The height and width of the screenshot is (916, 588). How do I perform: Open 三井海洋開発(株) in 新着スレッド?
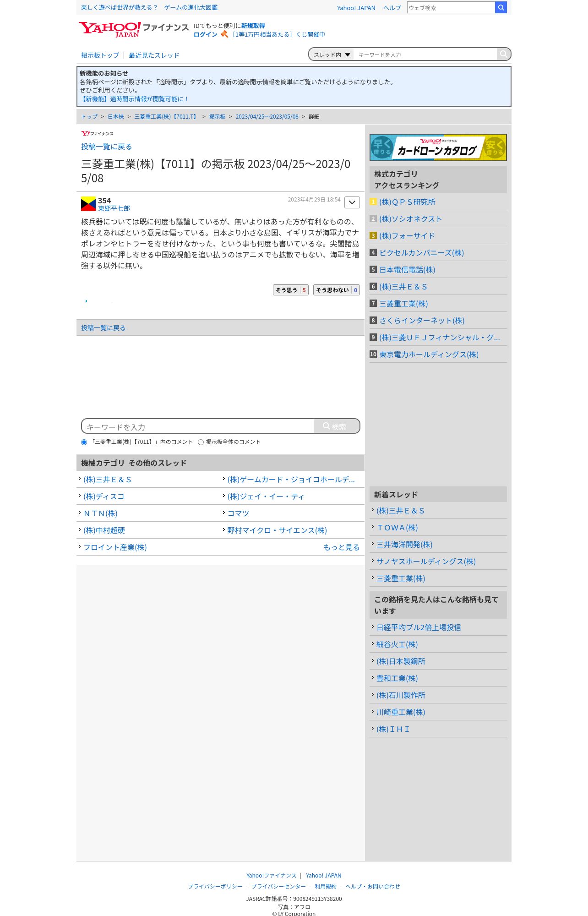(x=404, y=545)
